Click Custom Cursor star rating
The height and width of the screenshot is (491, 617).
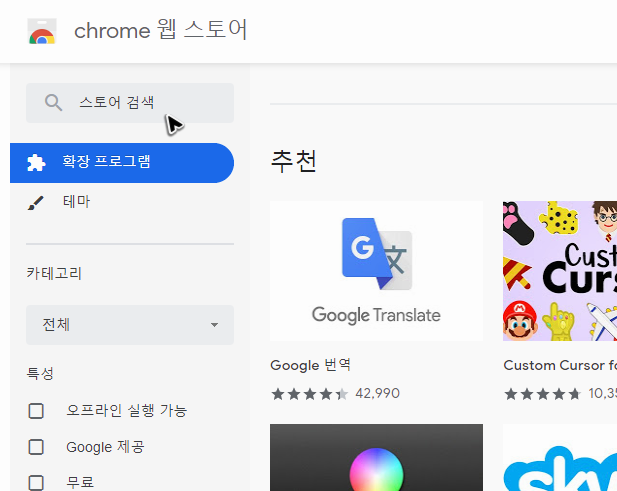point(543,394)
